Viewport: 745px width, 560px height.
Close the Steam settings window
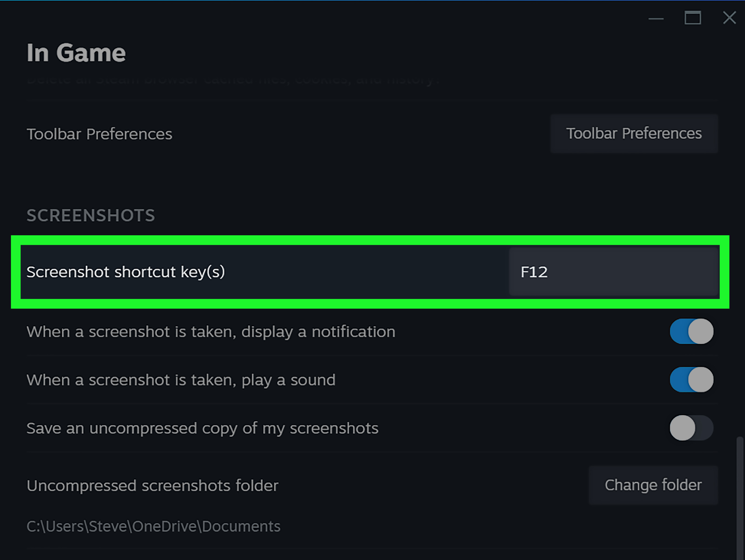[x=729, y=18]
